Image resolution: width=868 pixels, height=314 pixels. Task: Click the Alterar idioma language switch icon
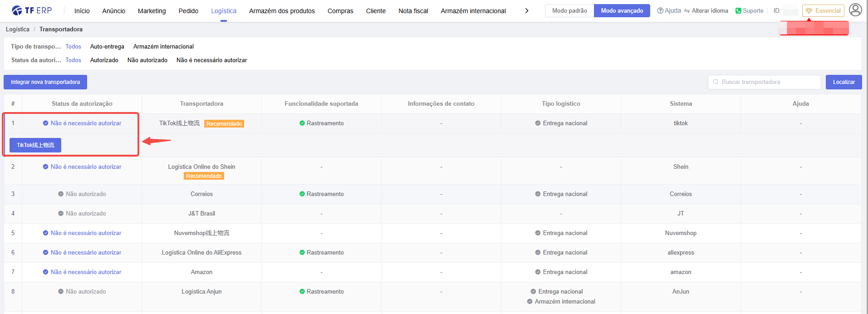[687, 10]
